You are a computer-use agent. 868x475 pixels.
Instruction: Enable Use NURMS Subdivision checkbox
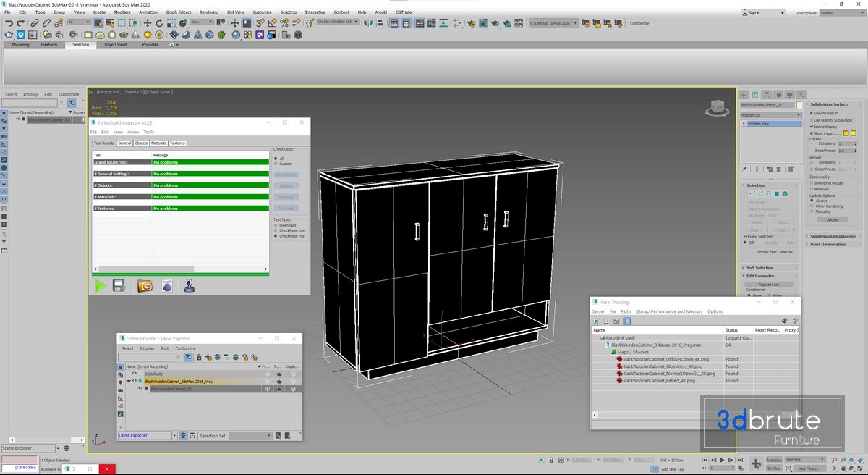point(812,120)
